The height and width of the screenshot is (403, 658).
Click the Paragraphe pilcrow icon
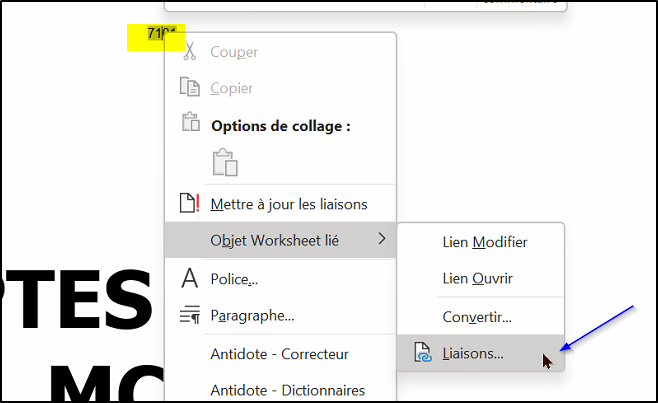(x=190, y=314)
